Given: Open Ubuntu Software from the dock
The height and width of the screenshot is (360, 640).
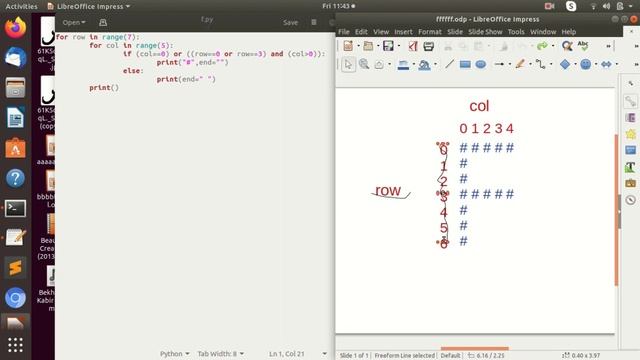Looking at the screenshot, I should (16, 148).
